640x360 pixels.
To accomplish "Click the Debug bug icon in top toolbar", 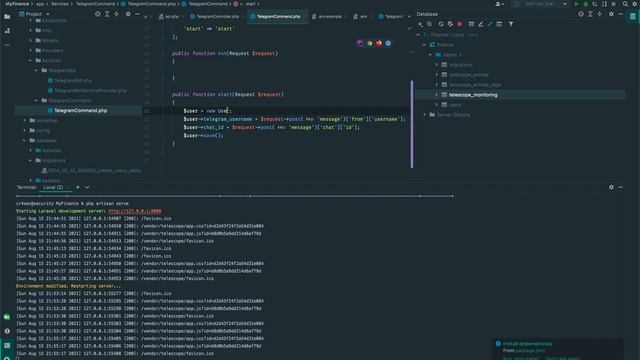I will (586, 4).
